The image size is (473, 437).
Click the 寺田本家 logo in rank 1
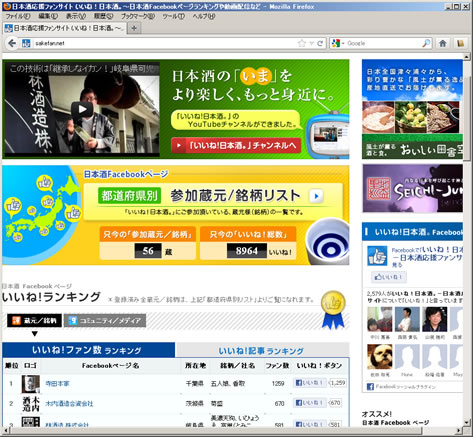point(31,384)
